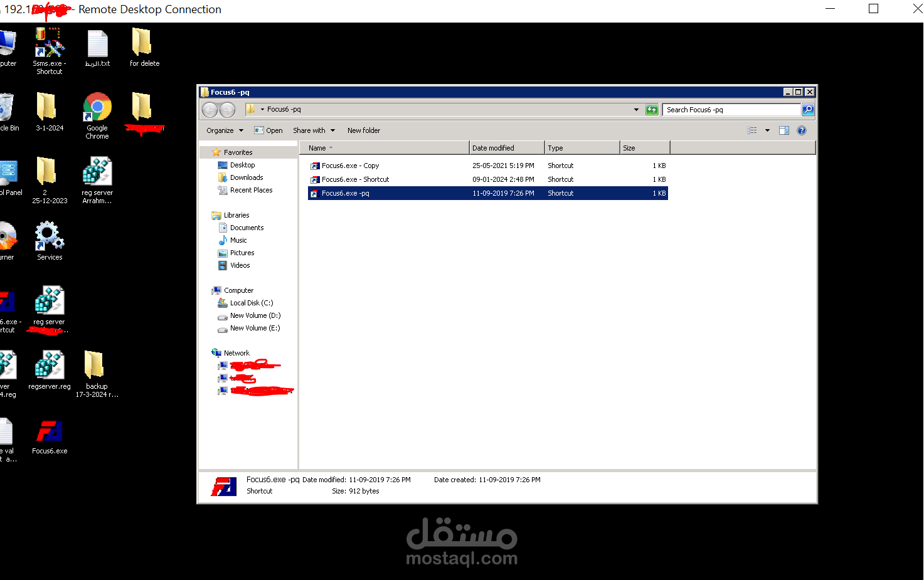Open the Organize menu
The height and width of the screenshot is (580, 924).
225,130
